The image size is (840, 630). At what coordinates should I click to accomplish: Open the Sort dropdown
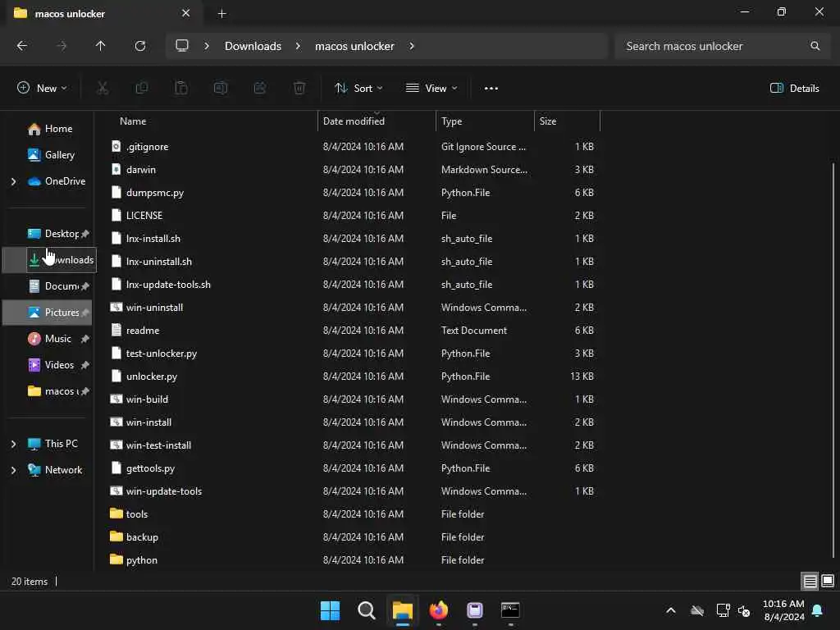click(358, 89)
